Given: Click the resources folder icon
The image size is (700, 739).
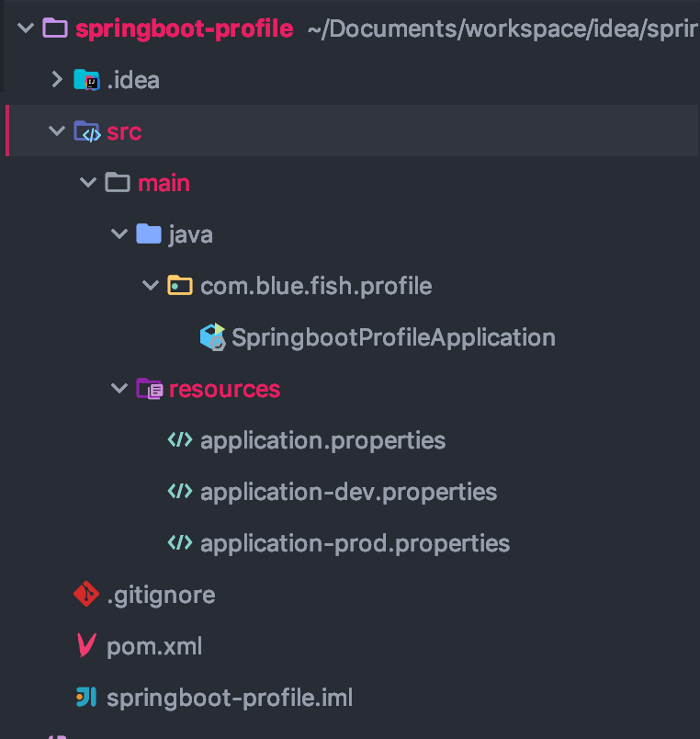Looking at the screenshot, I should [149, 389].
